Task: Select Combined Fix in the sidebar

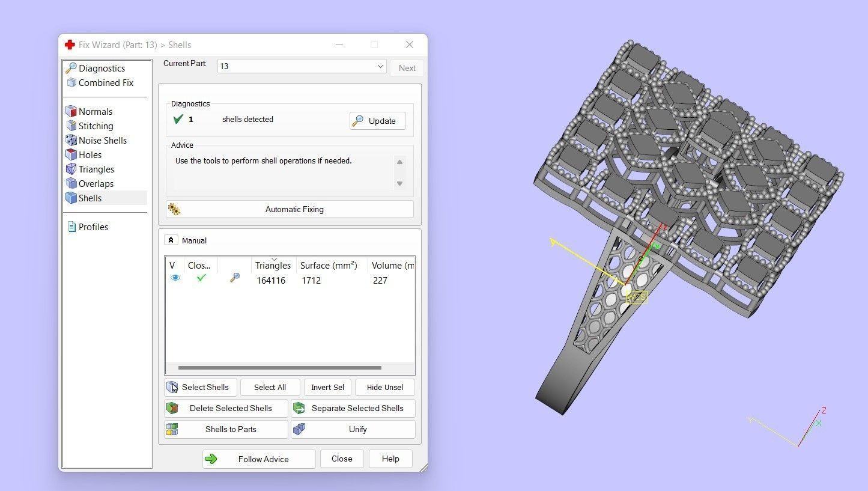Action: (106, 83)
